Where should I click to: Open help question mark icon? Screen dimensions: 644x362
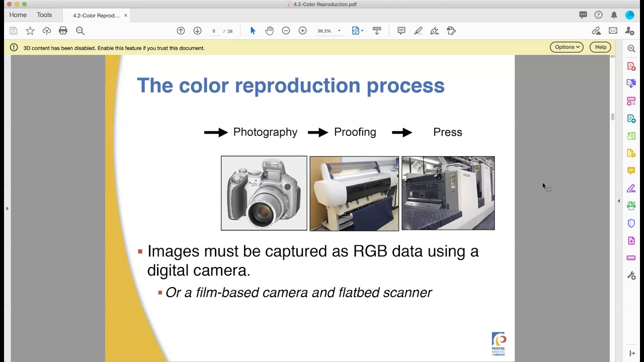click(598, 15)
